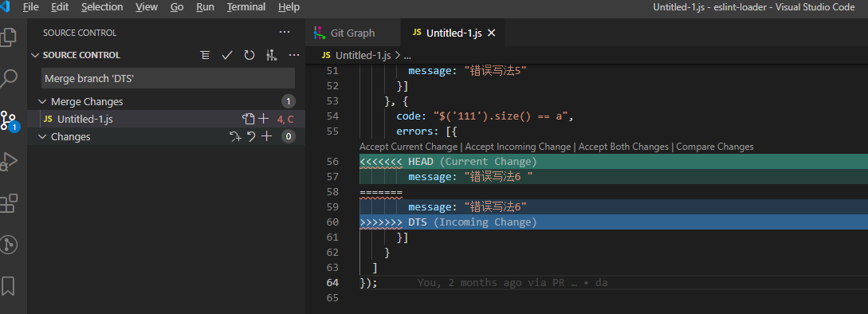Discard all changes in Changes row
Viewport: 868px width, 314px height.
coord(251,137)
